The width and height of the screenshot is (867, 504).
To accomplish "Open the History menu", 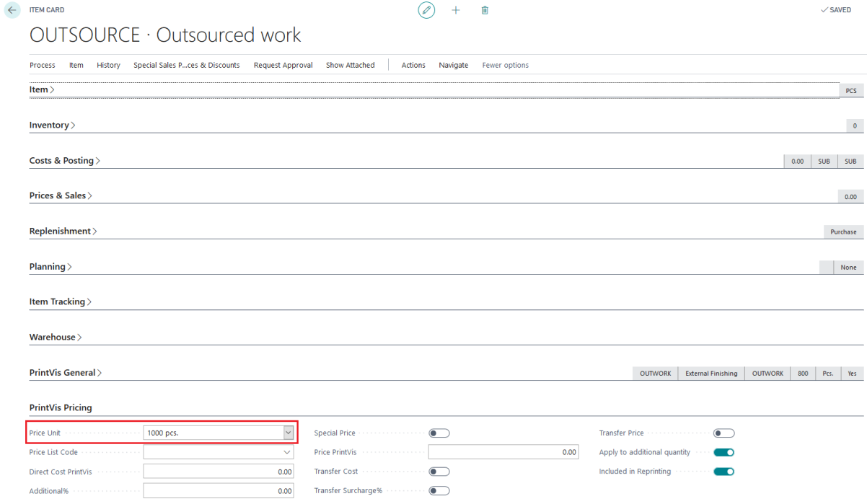I will 108,65.
